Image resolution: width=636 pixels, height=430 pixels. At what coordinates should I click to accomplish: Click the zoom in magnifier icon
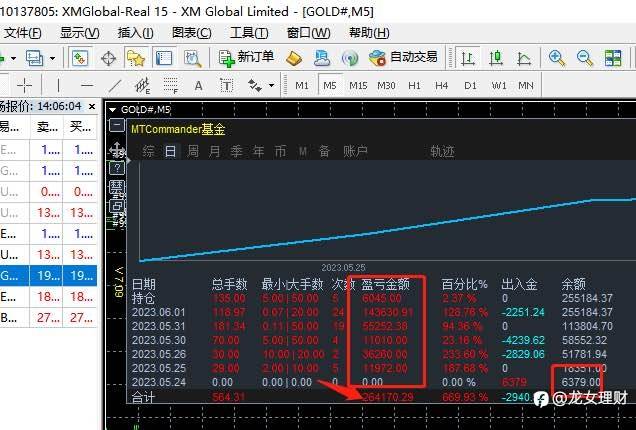(x=557, y=58)
